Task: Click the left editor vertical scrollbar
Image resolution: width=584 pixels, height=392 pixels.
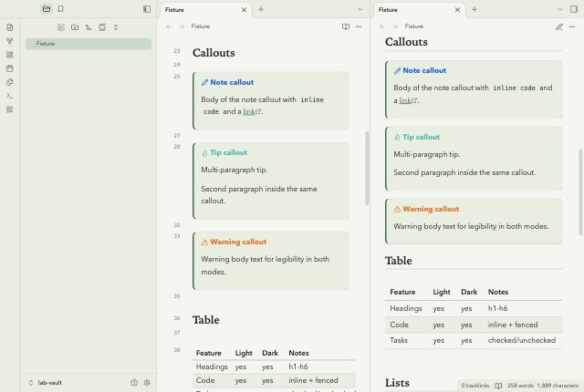Action: (x=367, y=168)
